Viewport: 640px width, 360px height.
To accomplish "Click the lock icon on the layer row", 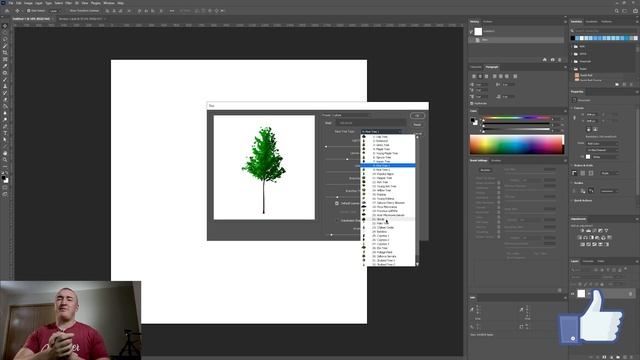I will tap(630, 293).
